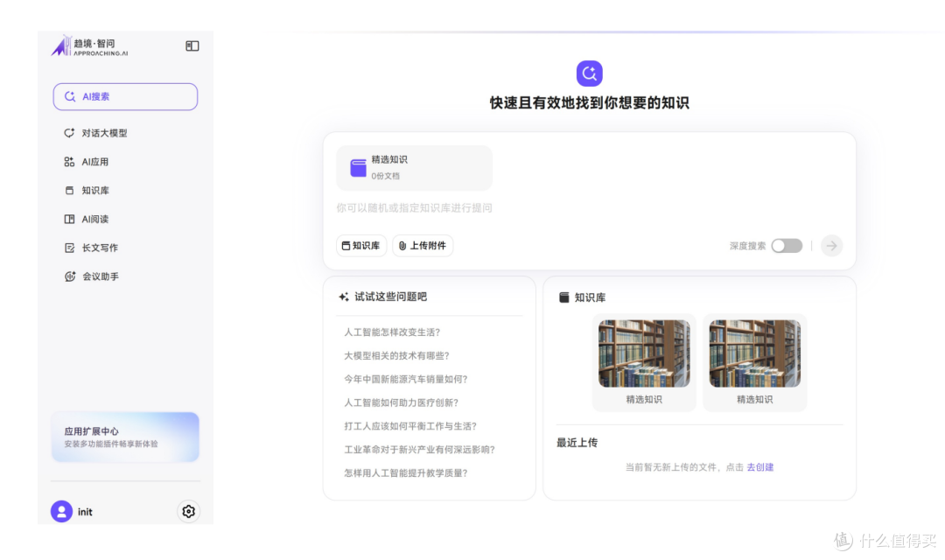This screenshot has width=945, height=560.
Task: Click the purple AI search icon above the headline
Action: click(x=590, y=73)
